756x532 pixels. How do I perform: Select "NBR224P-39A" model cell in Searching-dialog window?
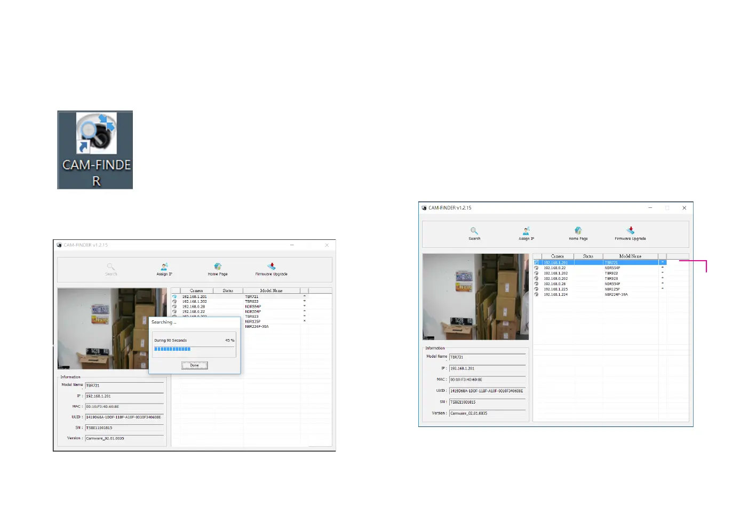(257, 327)
